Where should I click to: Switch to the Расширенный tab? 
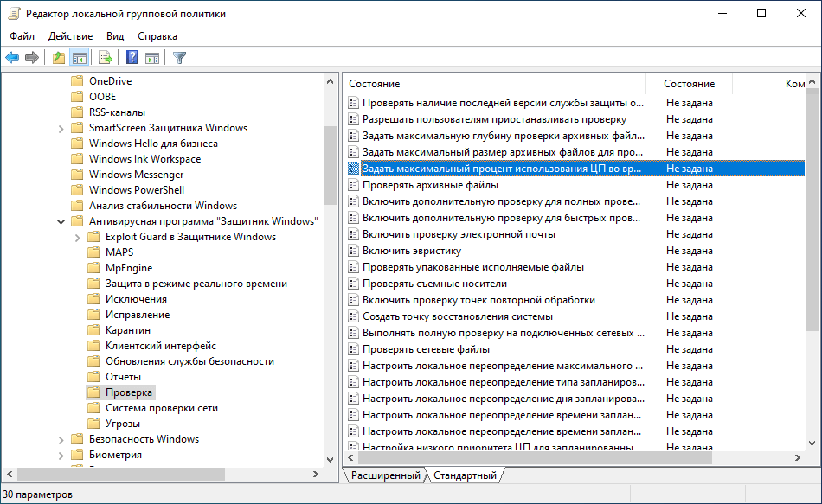385,475
